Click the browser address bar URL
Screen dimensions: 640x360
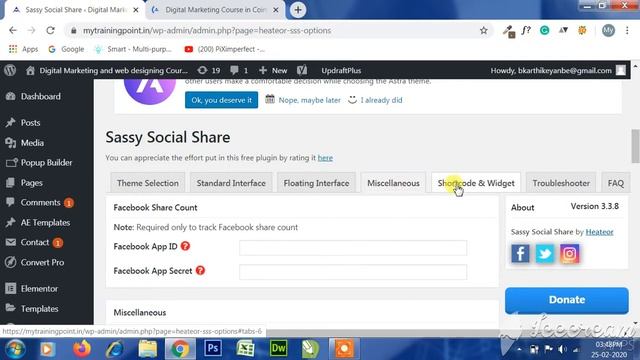207,31
